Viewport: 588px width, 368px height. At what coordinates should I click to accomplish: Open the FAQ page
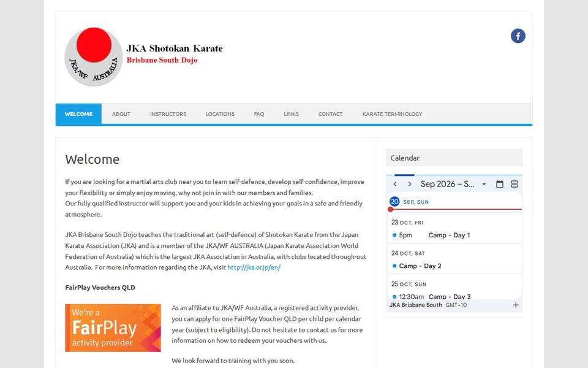click(x=259, y=114)
